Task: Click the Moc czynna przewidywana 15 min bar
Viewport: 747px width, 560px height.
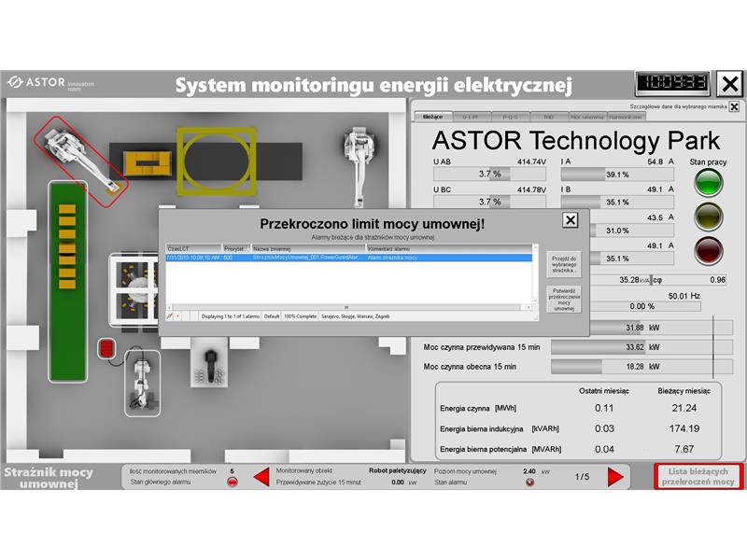Action: (641, 347)
